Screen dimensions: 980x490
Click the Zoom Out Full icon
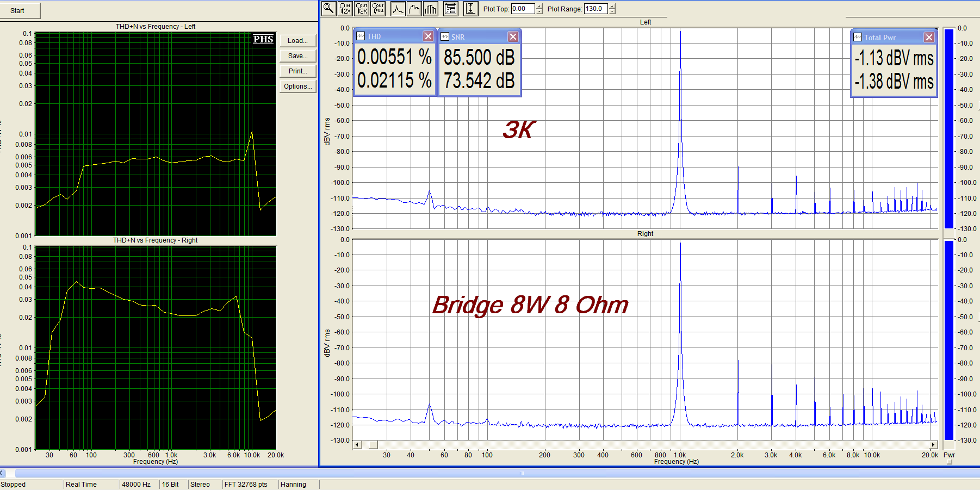coord(378,8)
